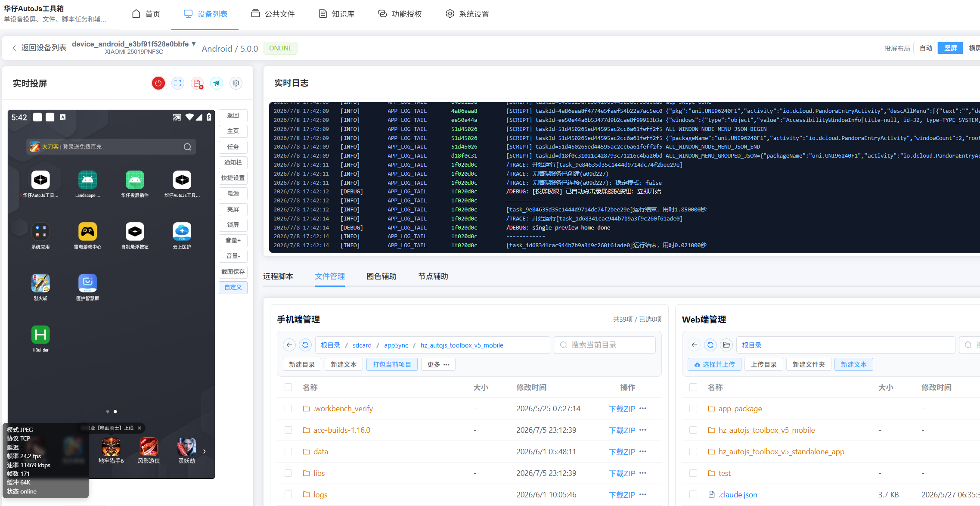Tap the Landscape app icon on phone screen
Screen dimensions: 980x506
coord(88,180)
